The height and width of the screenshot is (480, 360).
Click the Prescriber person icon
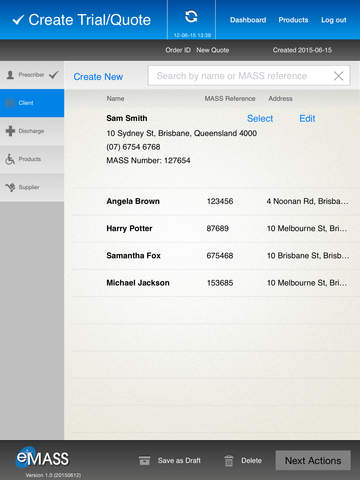[x=10, y=75]
